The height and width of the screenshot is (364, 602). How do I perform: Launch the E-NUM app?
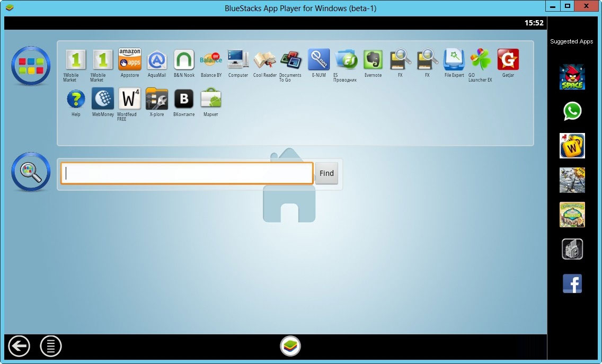click(x=318, y=59)
